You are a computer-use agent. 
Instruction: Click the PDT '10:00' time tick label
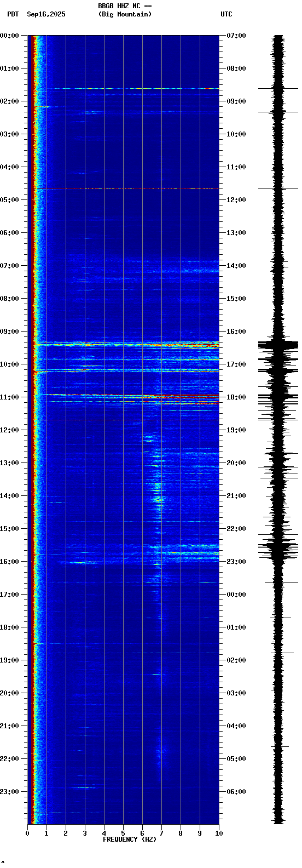tap(9, 364)
